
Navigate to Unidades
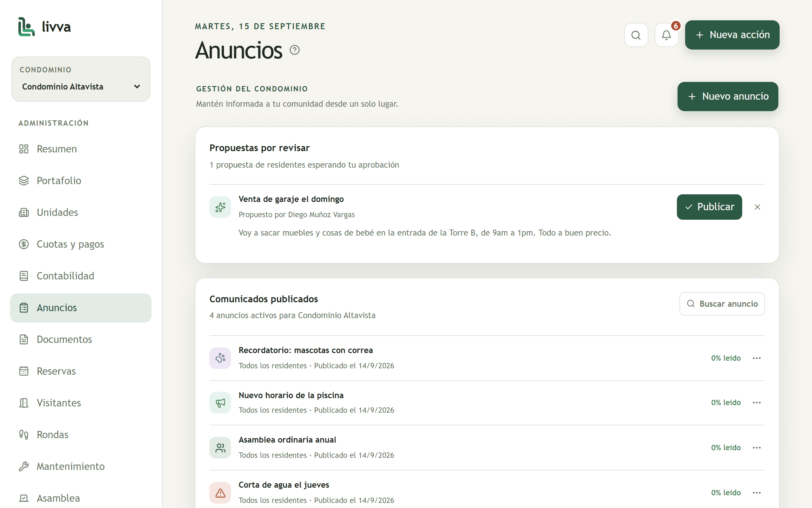point(81,212)
